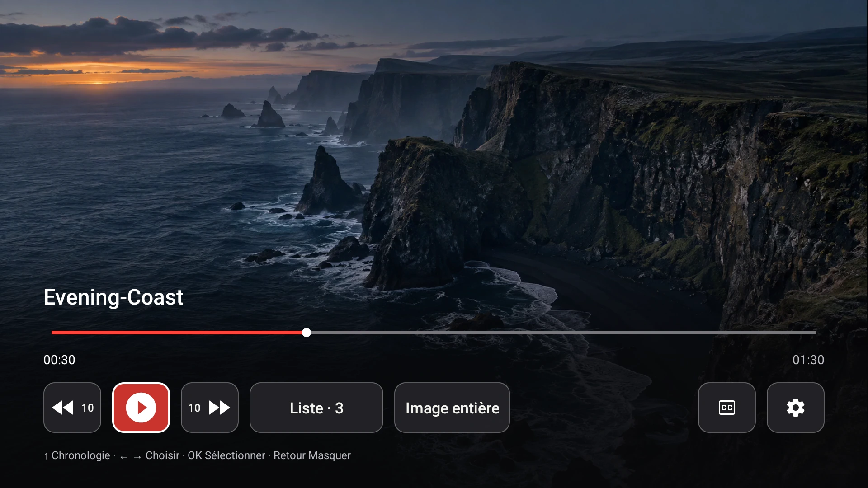Open the Liste · 3 playlist
The image size is (868, 488).
coord(316,408)
